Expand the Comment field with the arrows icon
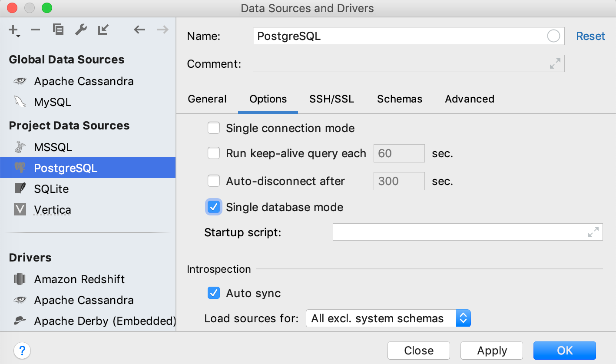Viewport: 616px width, 364px height. (x=555, y=64)
